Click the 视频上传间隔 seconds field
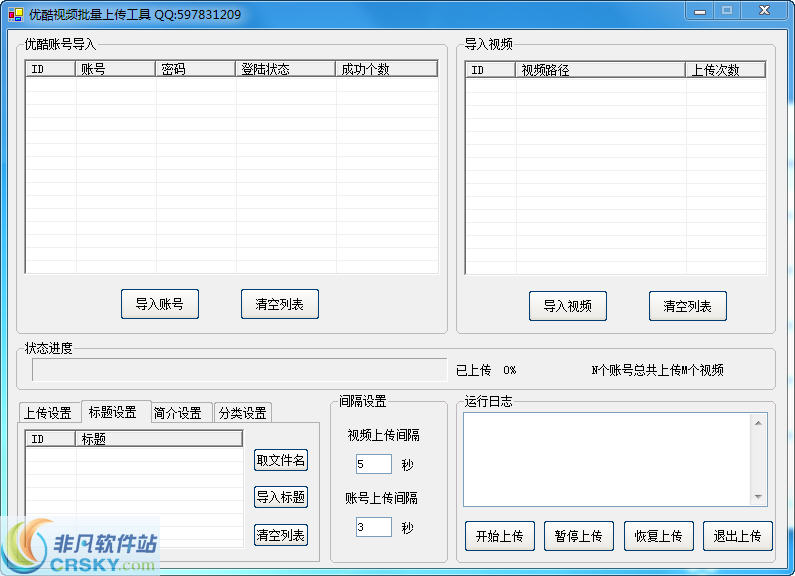 click(x=374, y=464)
